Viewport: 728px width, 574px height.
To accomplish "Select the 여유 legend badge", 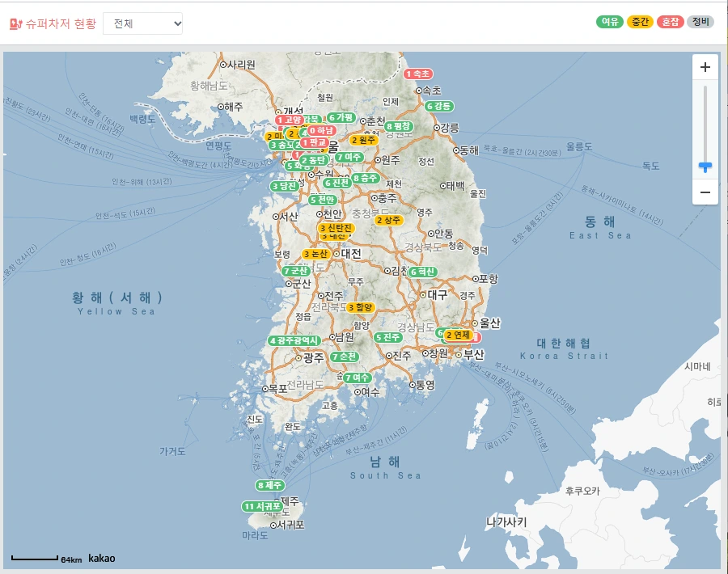I will click(610, 22).
